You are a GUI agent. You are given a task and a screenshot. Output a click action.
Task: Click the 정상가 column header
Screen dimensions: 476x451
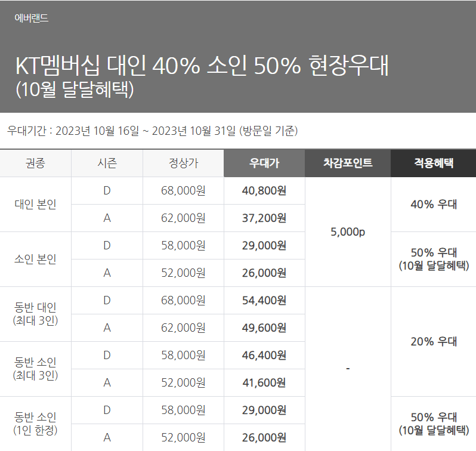(183, 163)
